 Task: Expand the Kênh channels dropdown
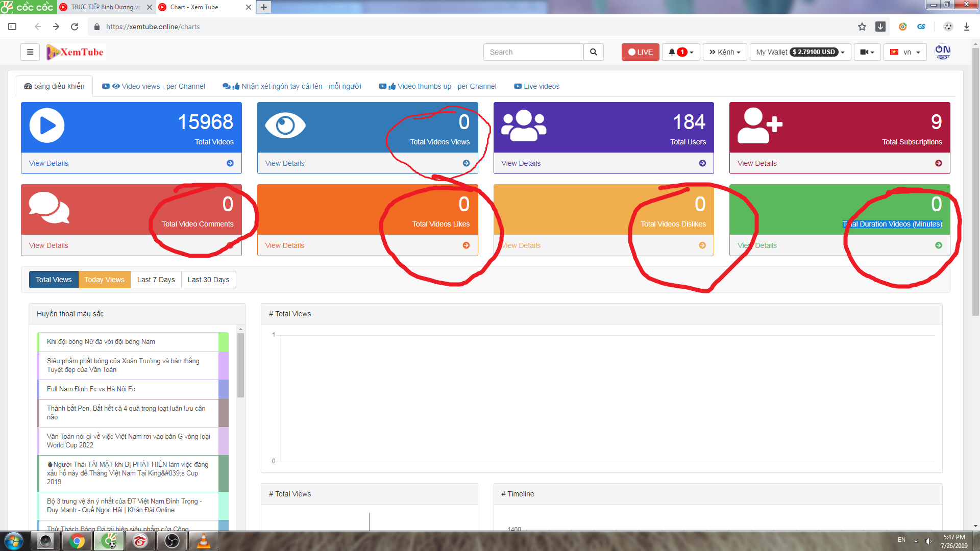[x=725, y=52]
